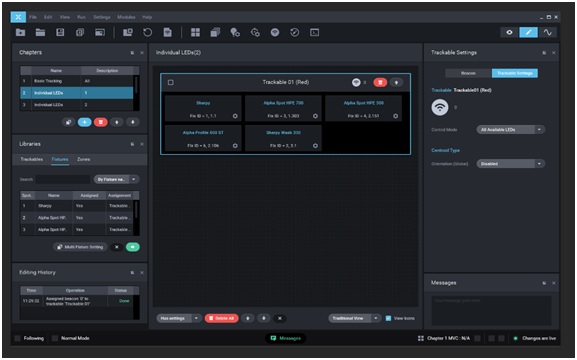Screen dimensions: 577x360
Task: Click the console terminal toolbar icon
Action: (x=315, y=32)
